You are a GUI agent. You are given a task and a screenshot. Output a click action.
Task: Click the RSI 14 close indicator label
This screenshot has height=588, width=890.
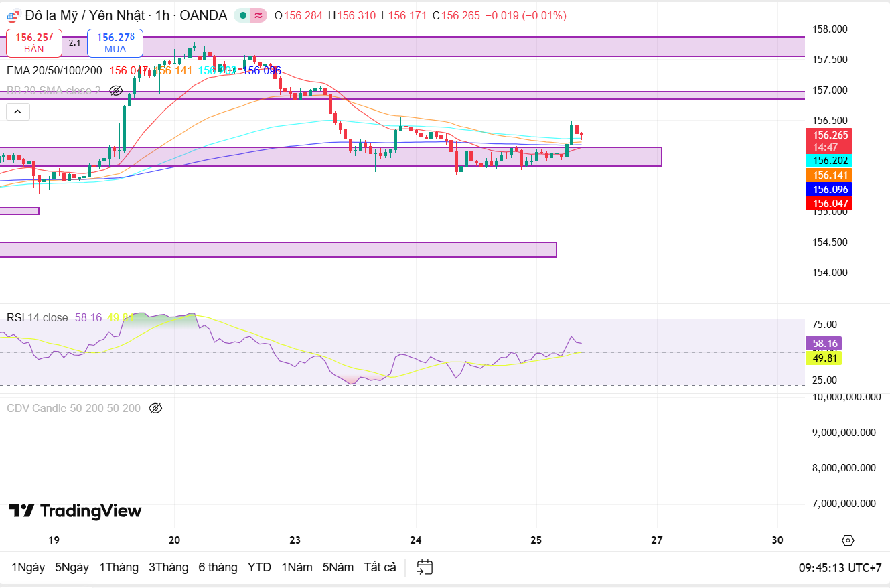(x=37, y=317)
